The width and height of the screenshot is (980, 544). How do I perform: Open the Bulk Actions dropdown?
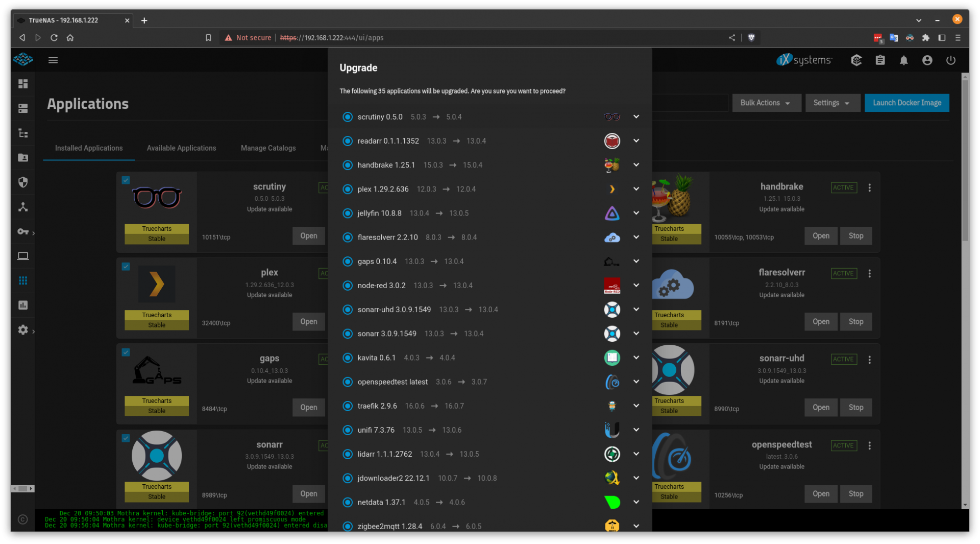coord(766,103)
